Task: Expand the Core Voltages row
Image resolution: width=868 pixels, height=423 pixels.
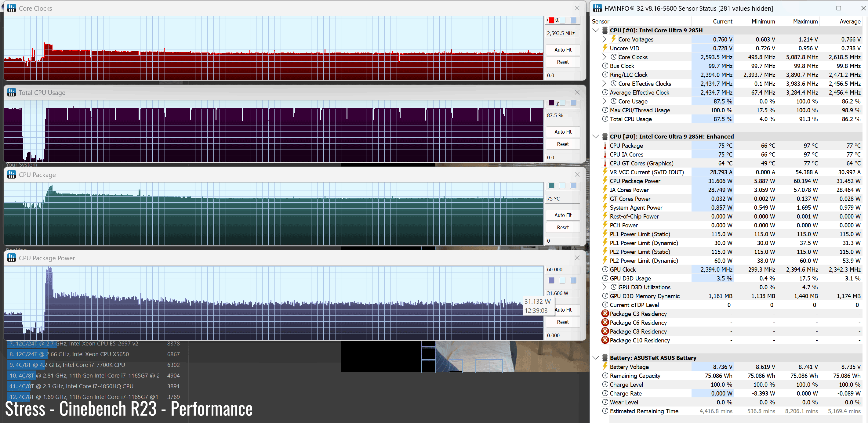Action: 604,39
